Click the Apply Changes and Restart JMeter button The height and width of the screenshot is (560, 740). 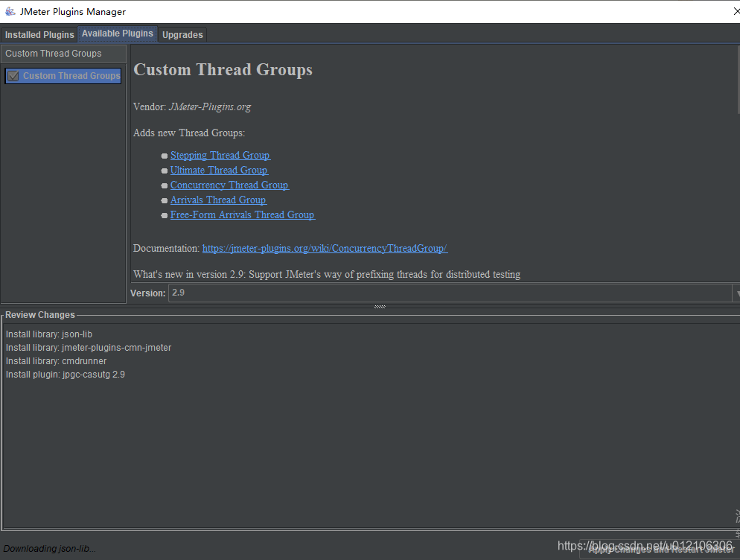[x=660, y=549]
